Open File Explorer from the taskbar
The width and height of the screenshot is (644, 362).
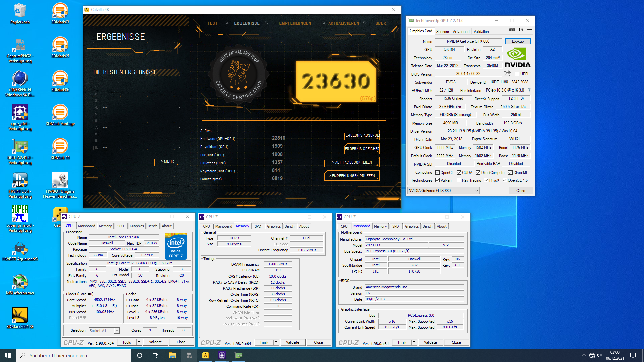[x=172, y=355]
